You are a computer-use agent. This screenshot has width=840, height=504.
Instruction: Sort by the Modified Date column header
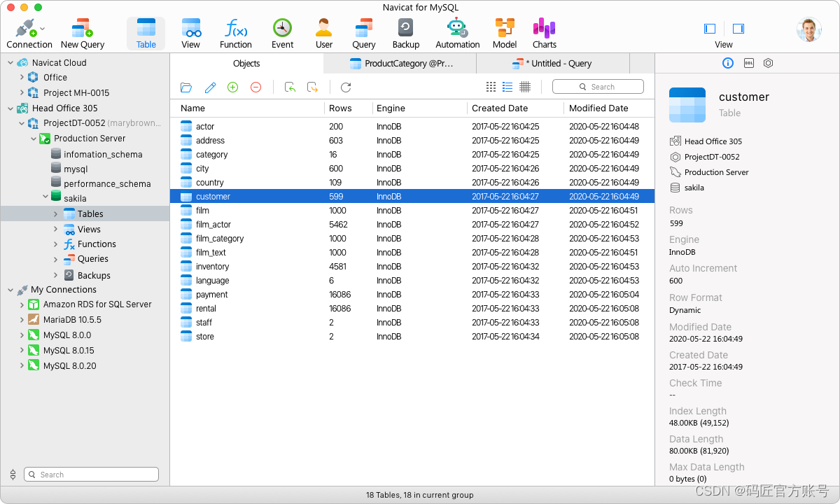pyautogui.click(x=609, y=108)
